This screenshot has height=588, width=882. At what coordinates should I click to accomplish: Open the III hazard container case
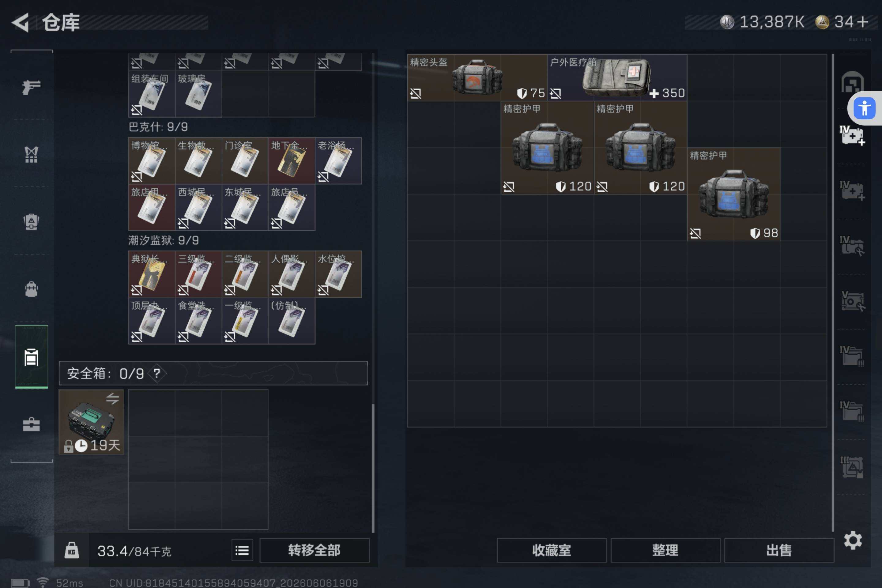[852, 467]
